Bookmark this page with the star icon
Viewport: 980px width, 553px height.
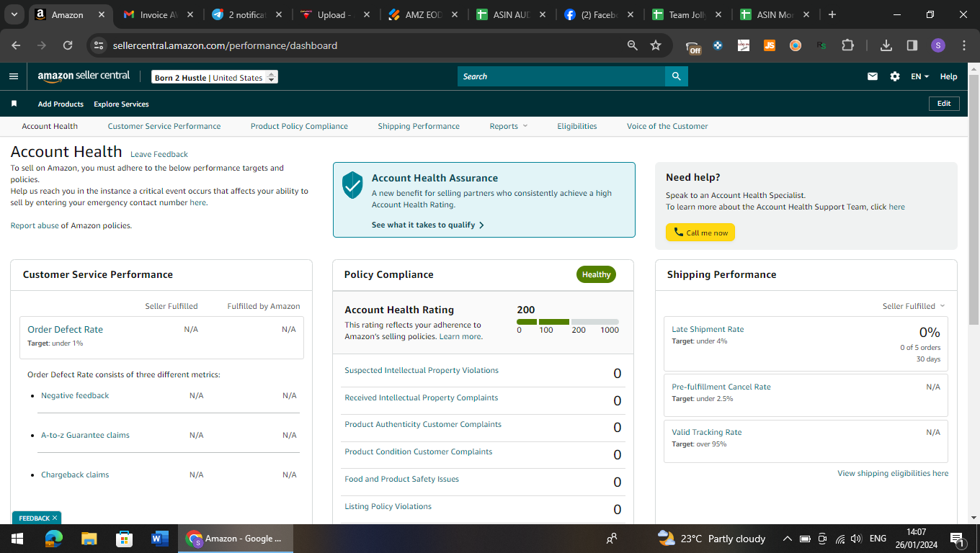tap(656, 45)
